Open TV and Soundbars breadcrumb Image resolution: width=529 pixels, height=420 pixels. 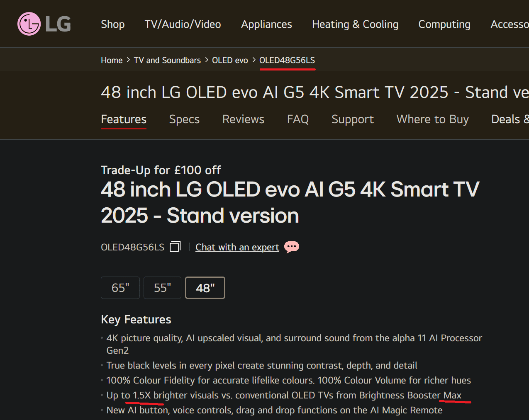(167, 60)
